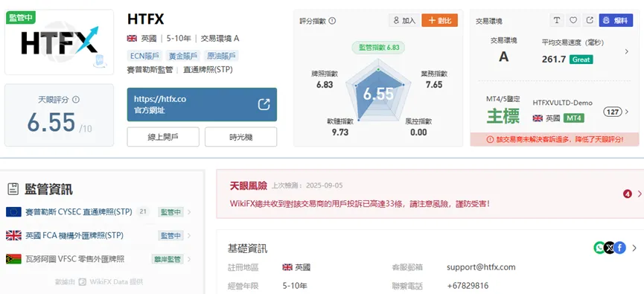Click the blue 爆料 report button
Image resolution: width=644 pixels, height=294 pixels.
tap(616, 20)
